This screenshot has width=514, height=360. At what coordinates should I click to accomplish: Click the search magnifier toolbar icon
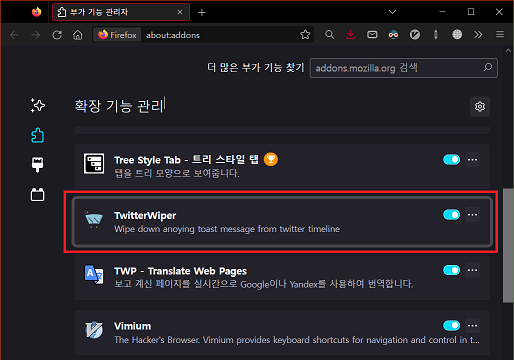329,34
